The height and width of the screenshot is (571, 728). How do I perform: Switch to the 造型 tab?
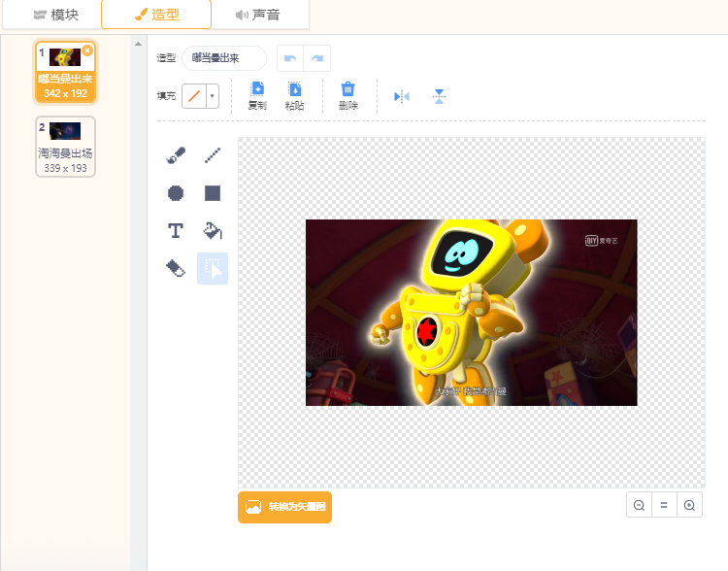(x=156, y=15)
